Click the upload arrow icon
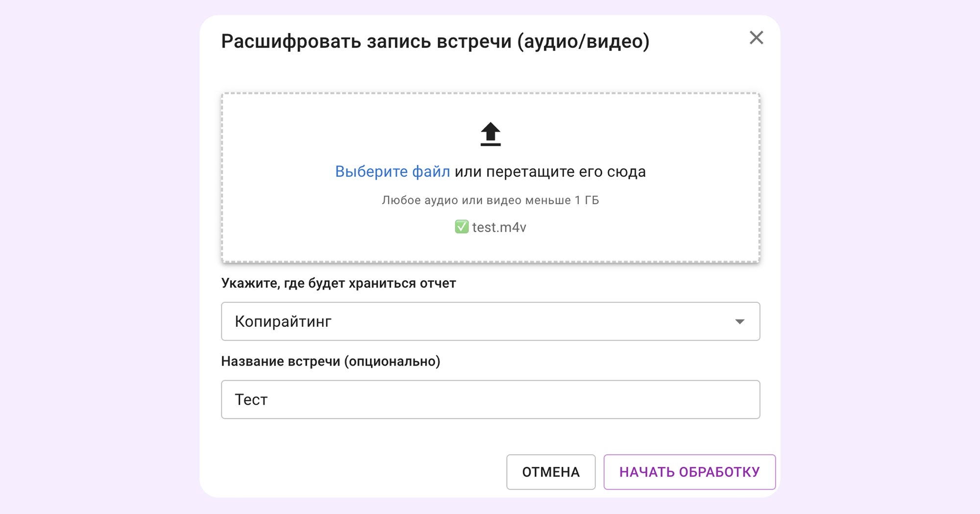This screenshot has height=514, width=980. pyautogui.click(x=490, y=134)
